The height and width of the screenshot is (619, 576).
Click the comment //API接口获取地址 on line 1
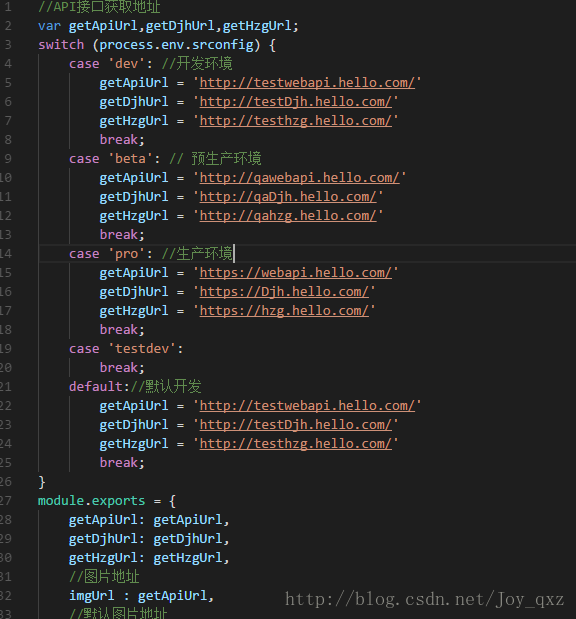coord(99,7)
